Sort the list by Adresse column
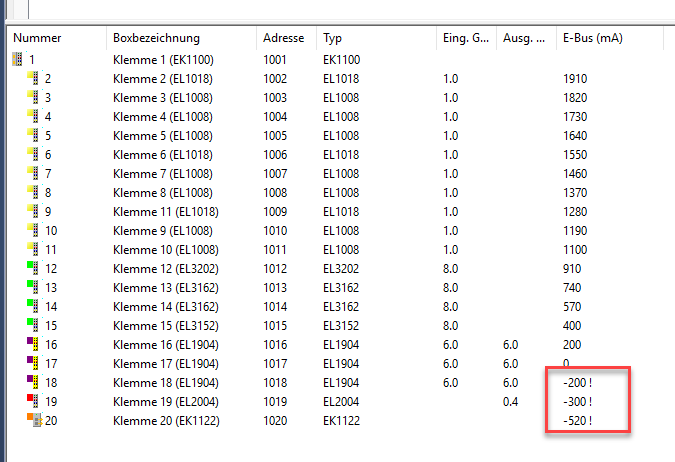This screenshot has width=675, height=462. tap(283, 38)
